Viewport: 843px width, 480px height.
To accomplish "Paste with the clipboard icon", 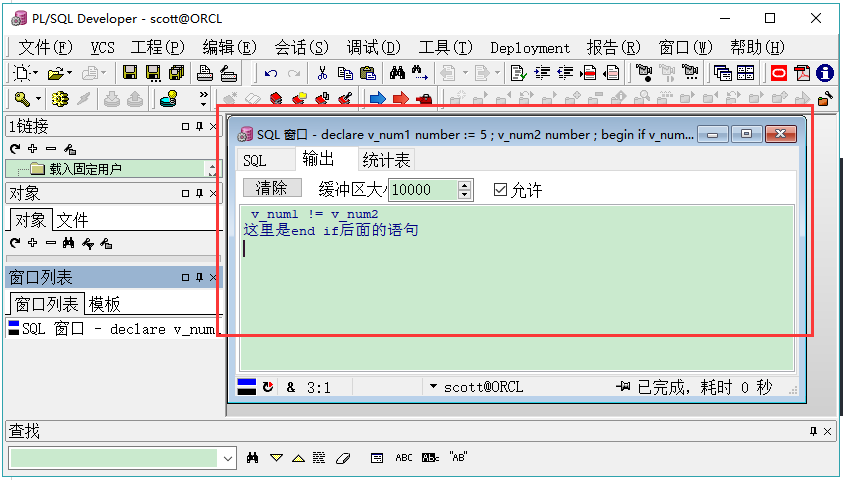I will pyautogui.click(x=368, y=73).
